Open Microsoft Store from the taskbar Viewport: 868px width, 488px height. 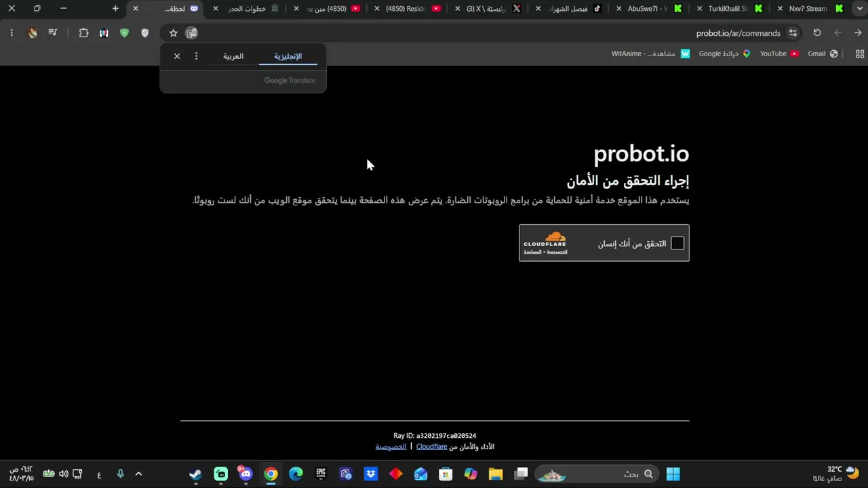(x=446, y=474)
